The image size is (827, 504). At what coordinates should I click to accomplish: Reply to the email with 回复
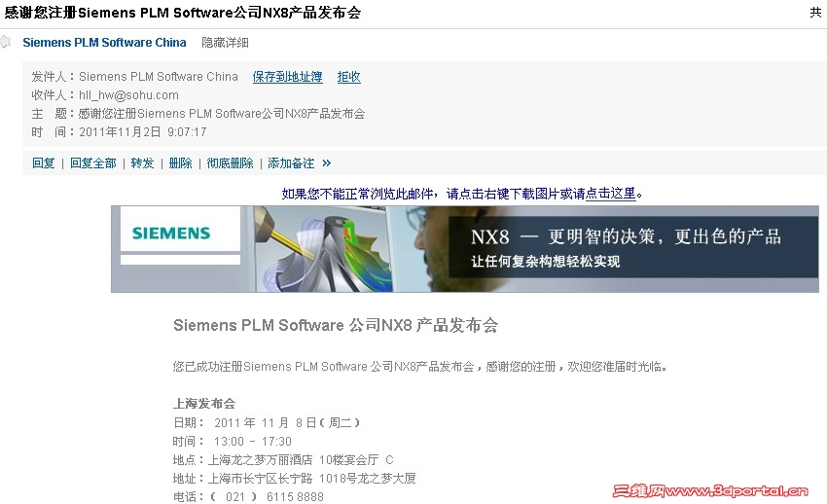[x=43, y=163]
